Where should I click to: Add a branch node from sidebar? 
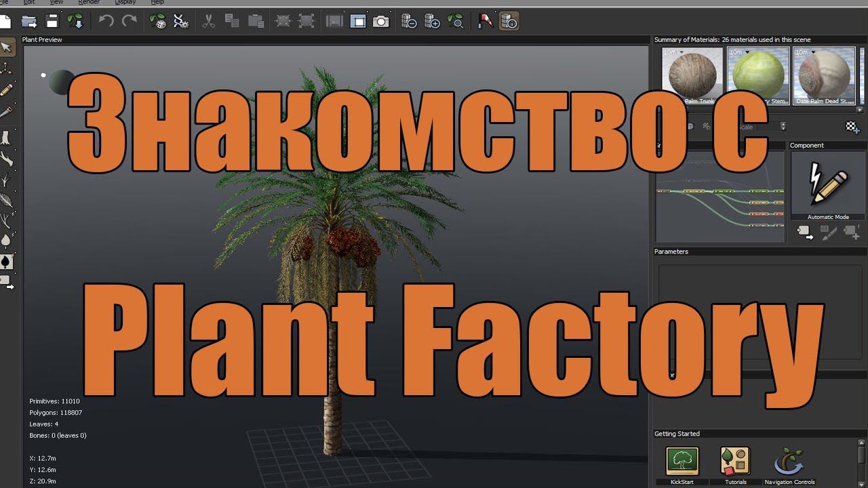pos(6,159)
